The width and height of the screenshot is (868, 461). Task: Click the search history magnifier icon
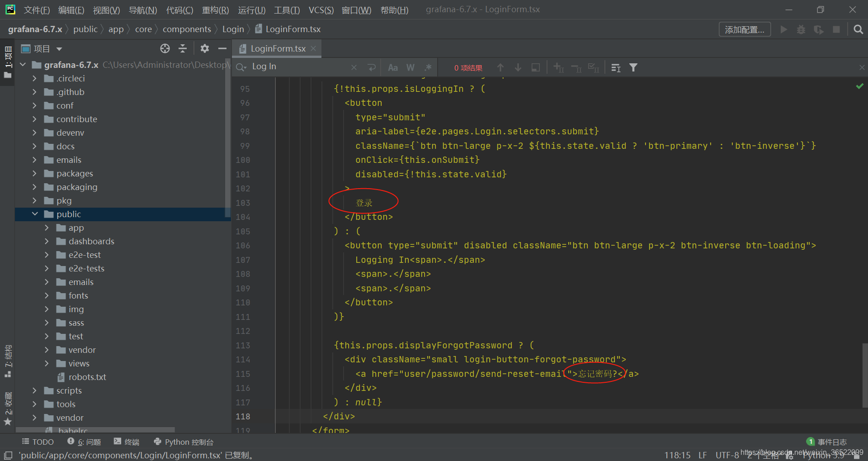[241, 67]
